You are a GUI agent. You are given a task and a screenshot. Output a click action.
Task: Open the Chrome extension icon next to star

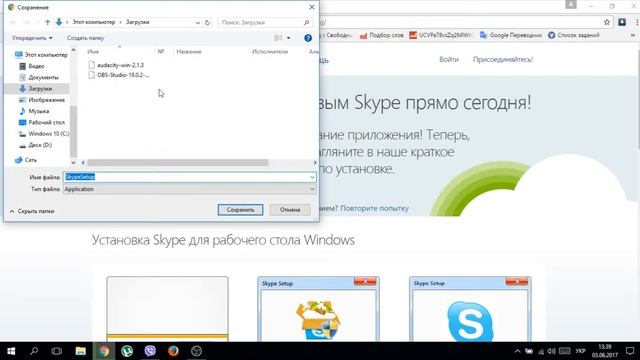point(622,22)
